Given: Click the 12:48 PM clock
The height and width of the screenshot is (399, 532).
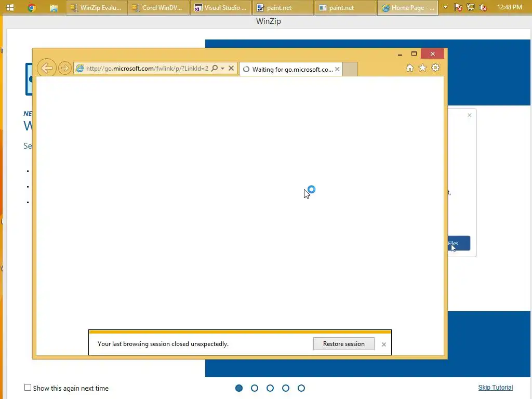Looking at the screenshot, I should click(509, 7).
